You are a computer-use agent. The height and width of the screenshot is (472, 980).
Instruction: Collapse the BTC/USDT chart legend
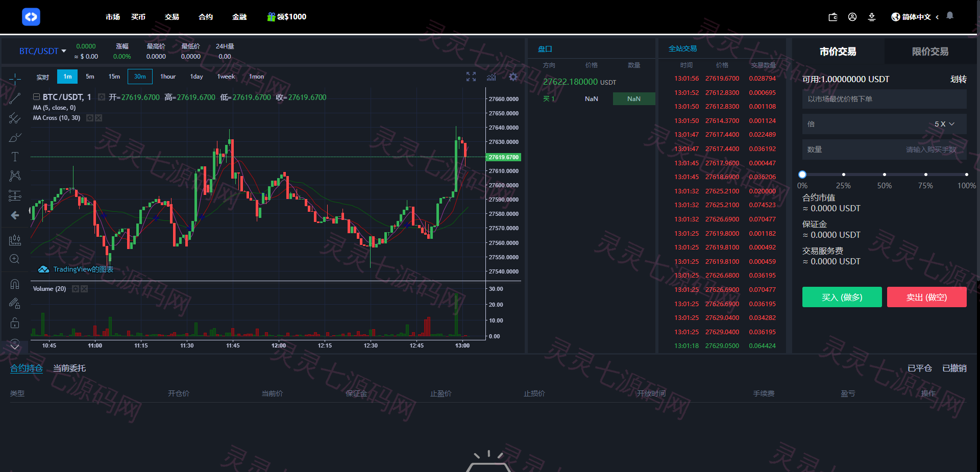tap(36, 96)
